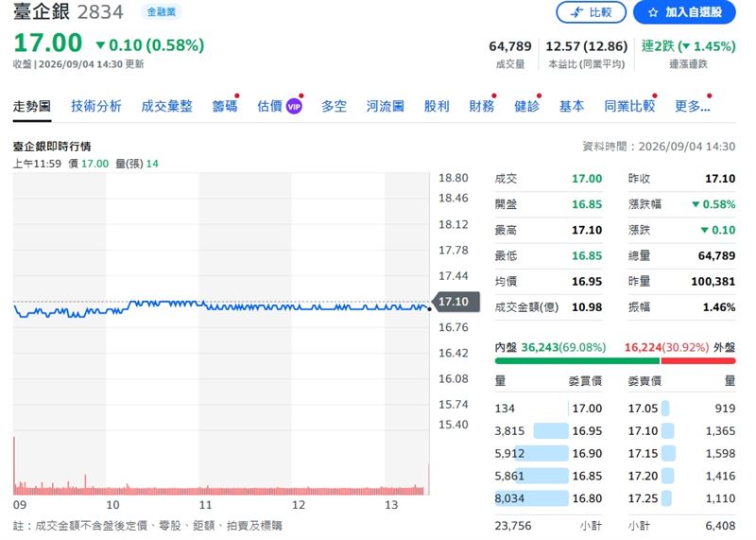This screenshot has width=756, height=540.
Task: Click the bid subtotal 23,756
Action: click(513, 526)
